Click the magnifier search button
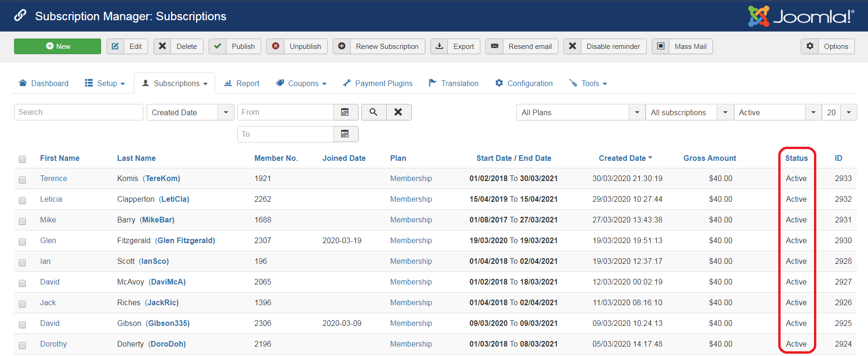 [x=374, y=112]
